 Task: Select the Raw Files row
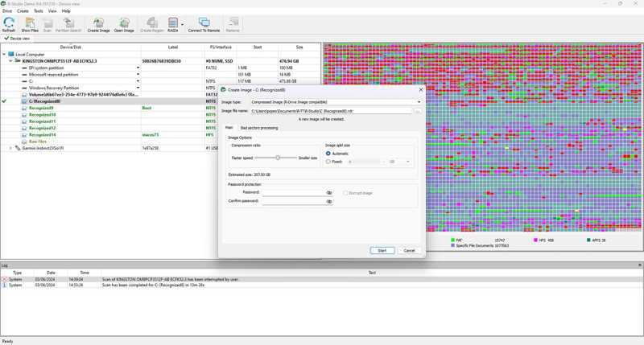(160, 141)
